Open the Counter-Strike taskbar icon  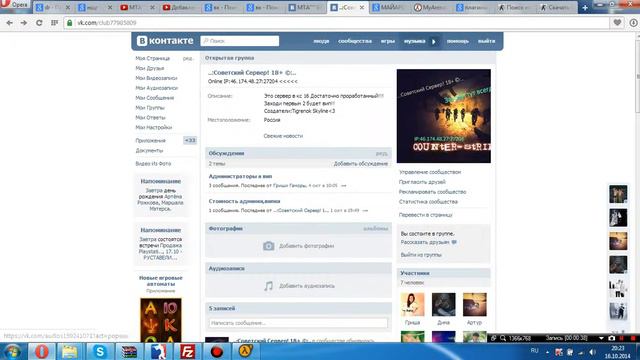click(158, 351)
